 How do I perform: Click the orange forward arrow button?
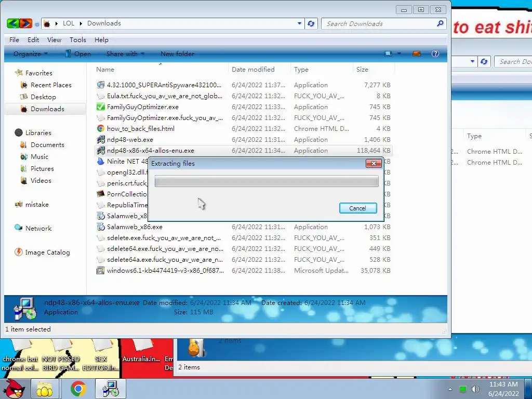(26, 23)
